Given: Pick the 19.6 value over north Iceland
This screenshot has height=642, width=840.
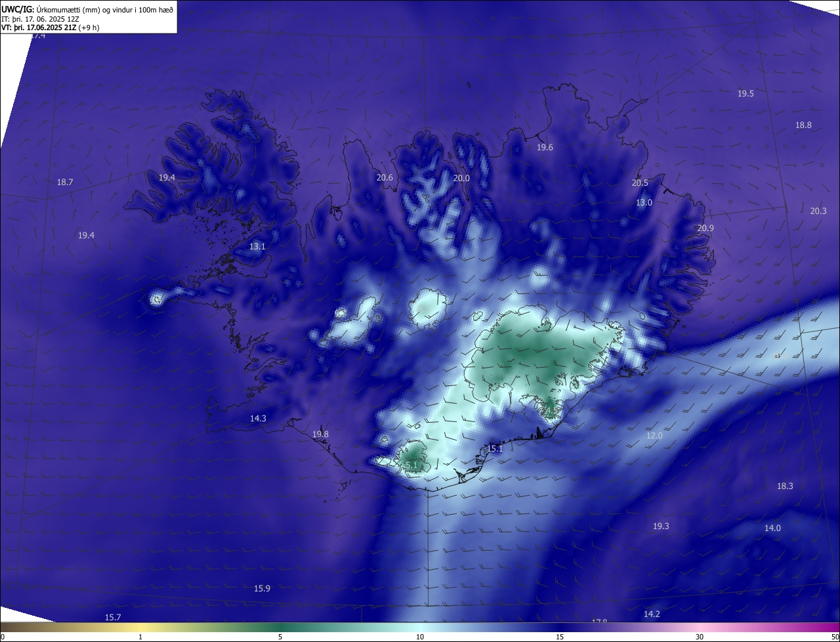Looking at the screenshot, I should 545,148.
